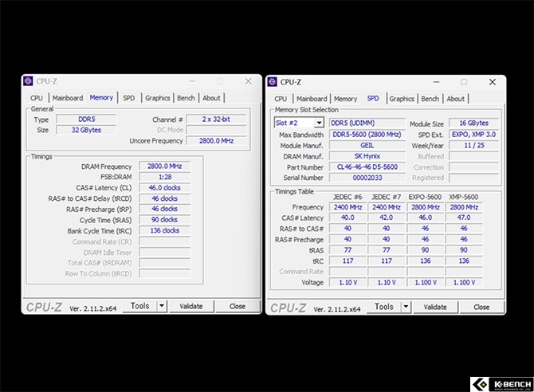Close the right CPU-Z window with X
The height and width of the screenshot is (392, 534).
pyautogui.click(x=492, y=82)
